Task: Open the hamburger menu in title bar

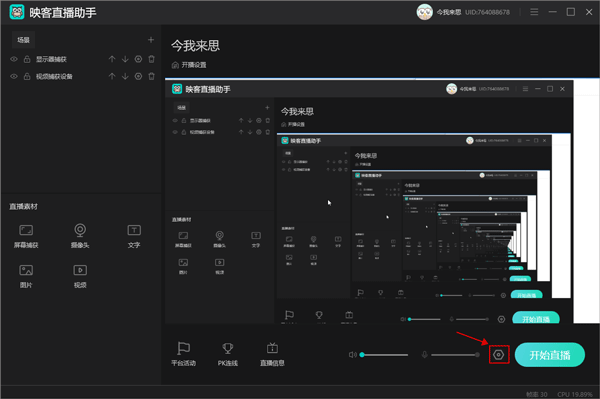Action: pyautogui.click(x=534, y=12)
